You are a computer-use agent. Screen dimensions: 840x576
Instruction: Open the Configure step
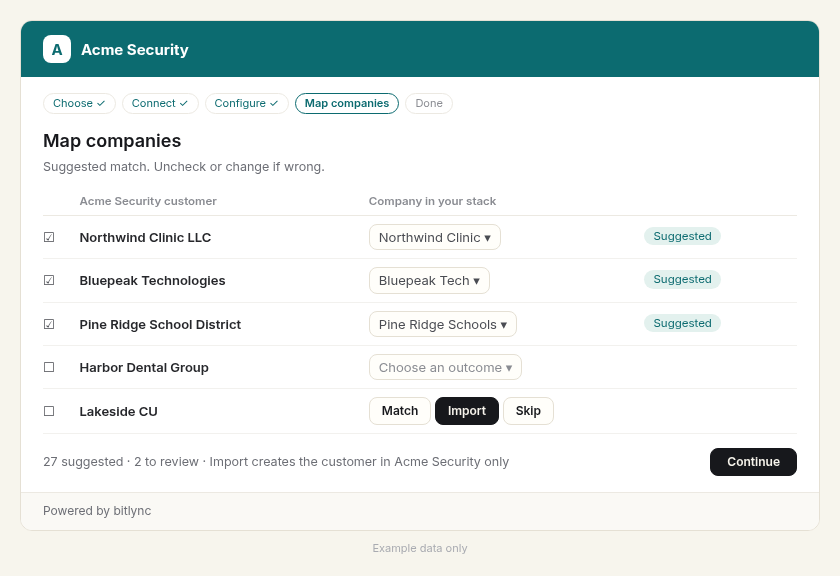coord(246,103)
